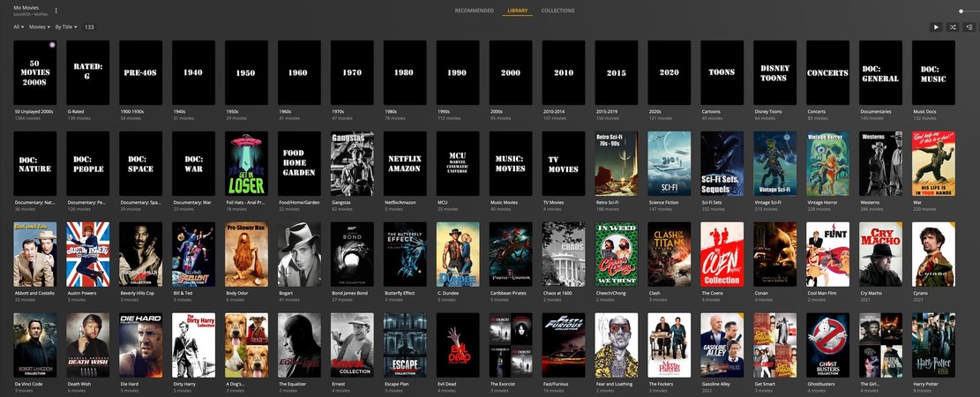
Task: Open the Vintage Horror collection poster
Action: click(x=827, y=163)
